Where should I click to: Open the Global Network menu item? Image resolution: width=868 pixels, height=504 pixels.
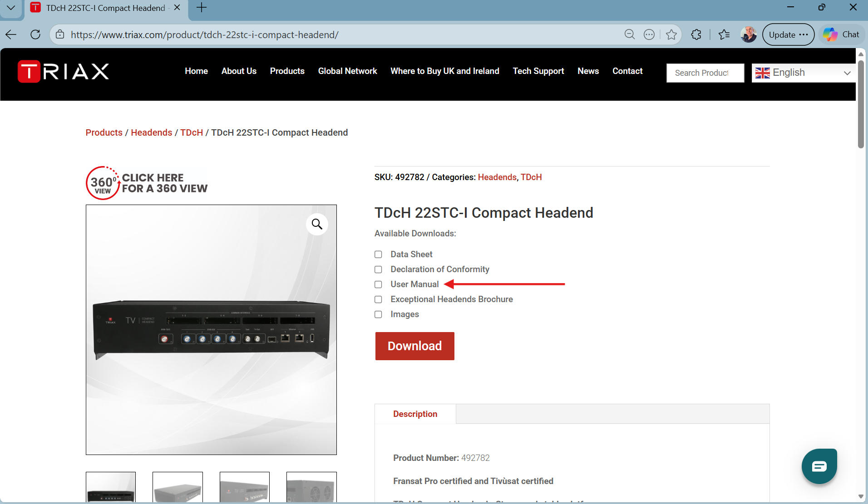pos(347,71)
